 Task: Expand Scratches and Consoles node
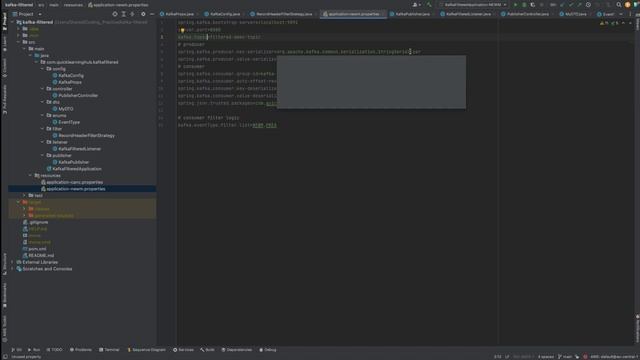(x=12, y=269)
